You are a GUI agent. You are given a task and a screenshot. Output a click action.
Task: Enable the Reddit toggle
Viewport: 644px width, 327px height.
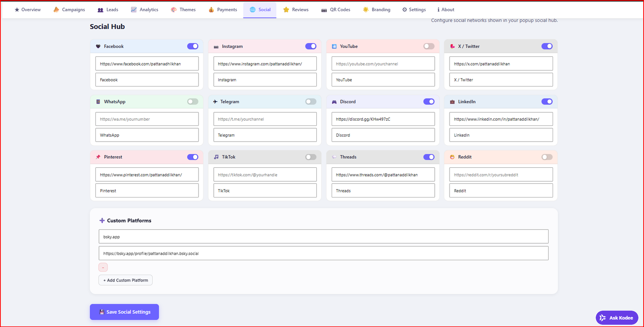click(x=547, y=157)
